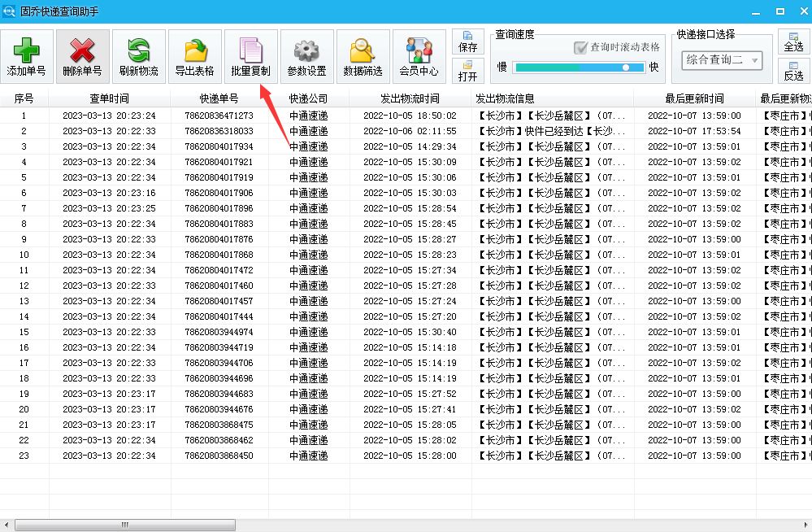Open the 综合查询二 interface dropdown

pyautogui.click(x=723, y=60)
